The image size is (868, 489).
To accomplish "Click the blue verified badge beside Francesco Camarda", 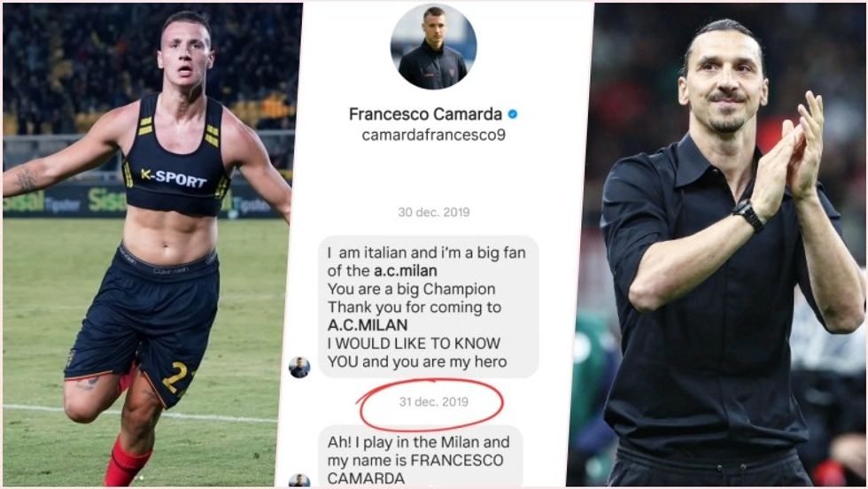I will pyautogui.click(x=513, y=114).
